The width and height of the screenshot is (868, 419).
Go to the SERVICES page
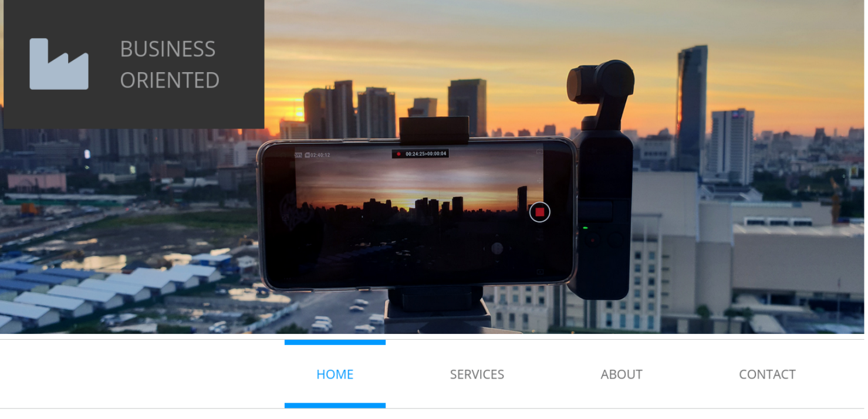coord(477,374)
